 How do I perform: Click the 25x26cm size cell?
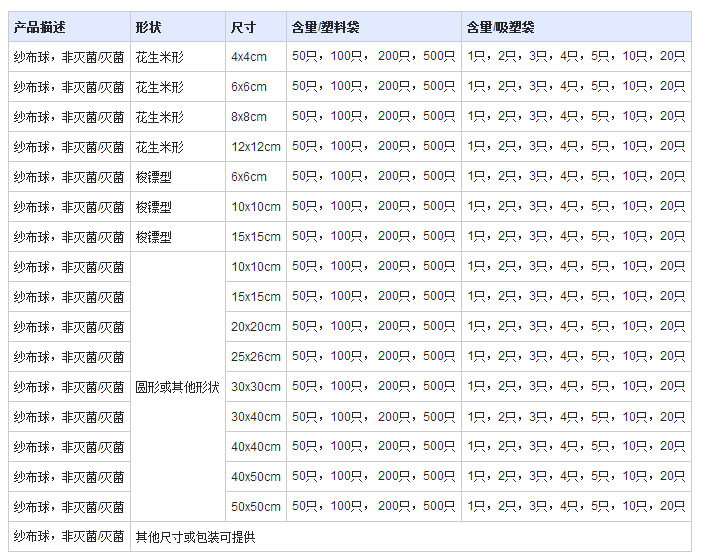coord(256,357)
